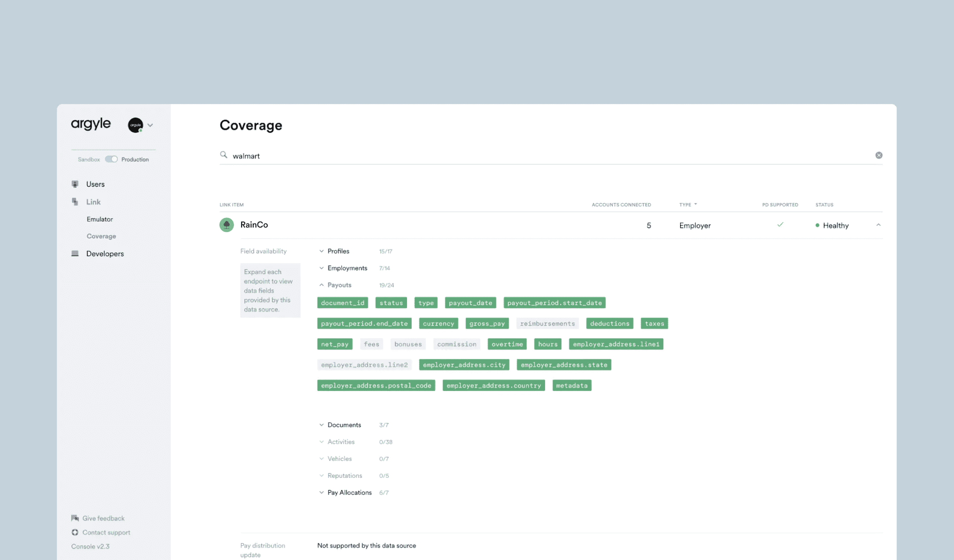Expand the Reputations endpoint

tap(322, 476)
